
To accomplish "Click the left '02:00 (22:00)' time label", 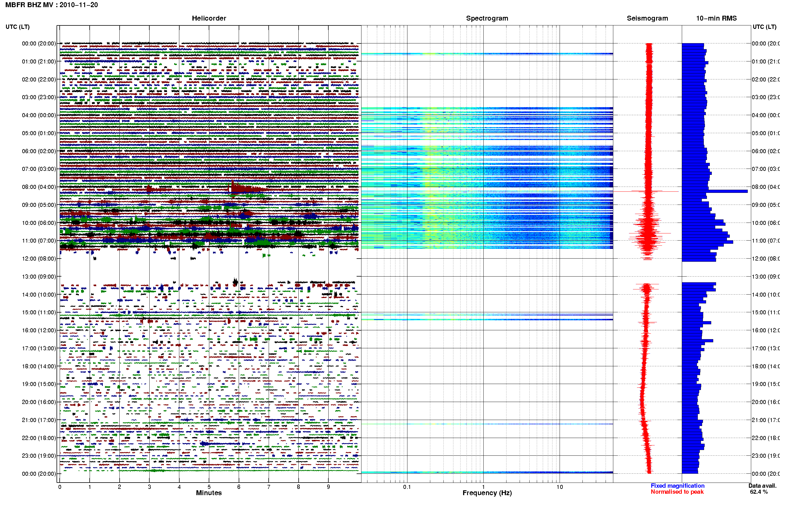I will [x=39, y=79].
